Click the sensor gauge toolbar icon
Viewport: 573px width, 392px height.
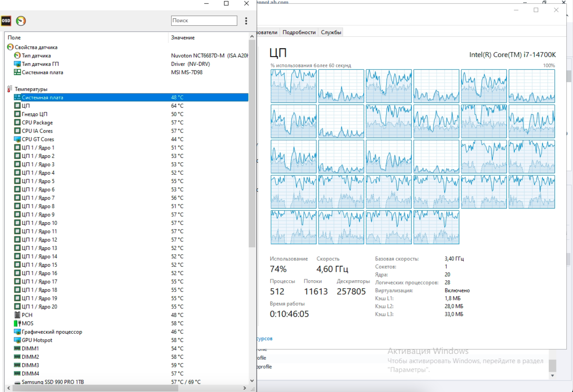coord(21,21)
